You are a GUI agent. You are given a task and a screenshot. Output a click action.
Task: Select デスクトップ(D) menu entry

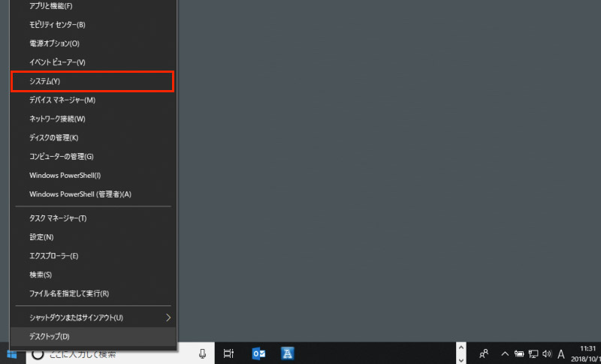pyautogui.click(x=93, y=336)
